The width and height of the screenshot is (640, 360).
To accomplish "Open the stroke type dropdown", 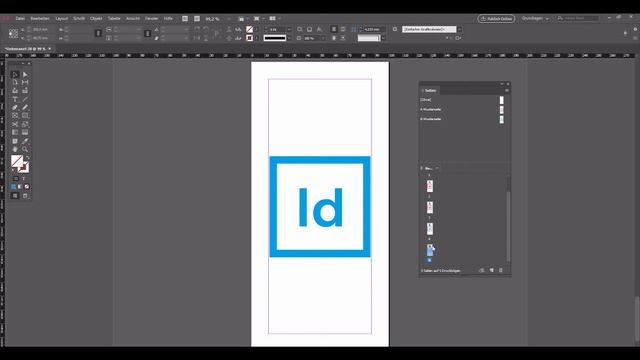I will (289, 38).
